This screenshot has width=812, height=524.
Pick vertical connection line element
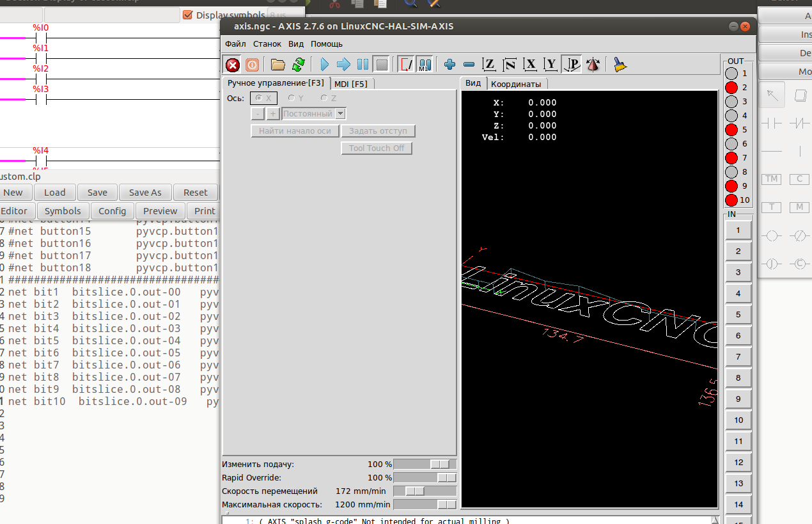coord(800,151)
